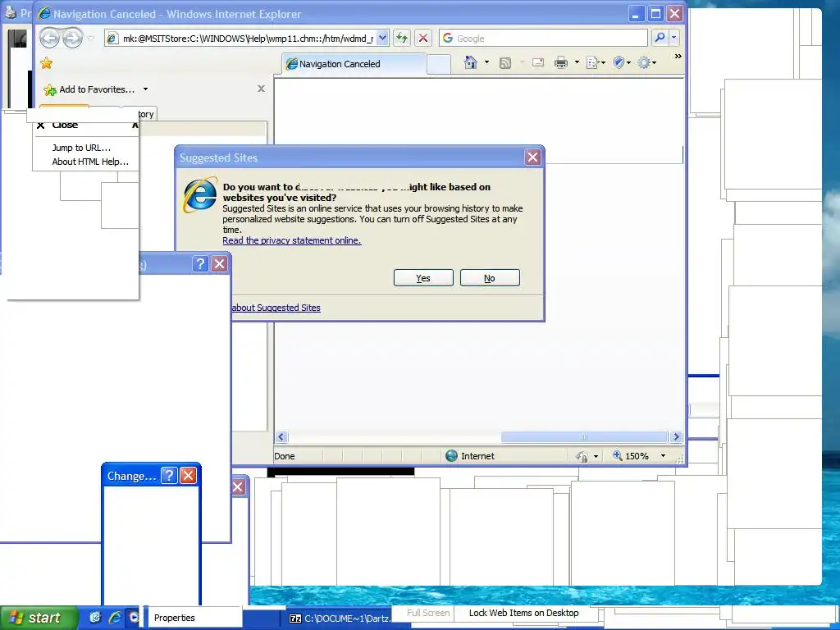This screenshot has height=630, width=840.
Task: Stop loading with the red X beside the address bar
Action: point(423,38)
